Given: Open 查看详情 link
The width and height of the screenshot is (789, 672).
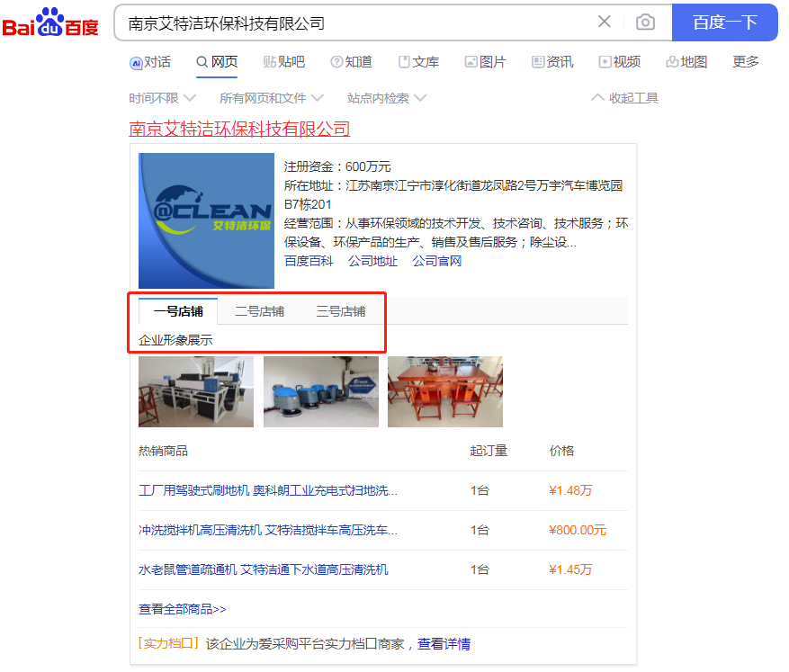Looking at the screenshot, I should [444, 644].
